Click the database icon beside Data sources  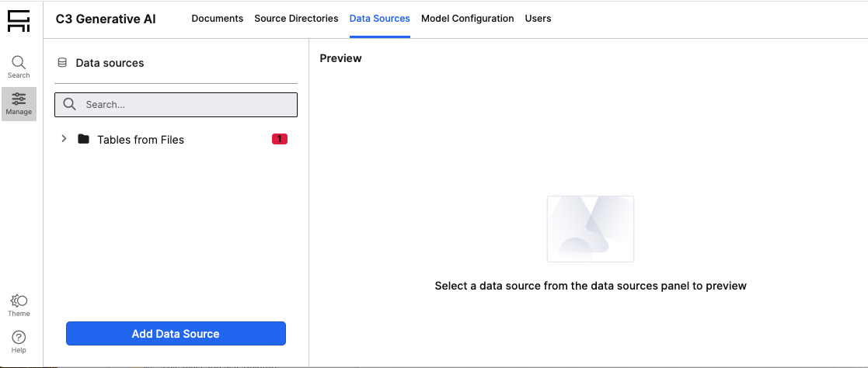tap(62, 63)
